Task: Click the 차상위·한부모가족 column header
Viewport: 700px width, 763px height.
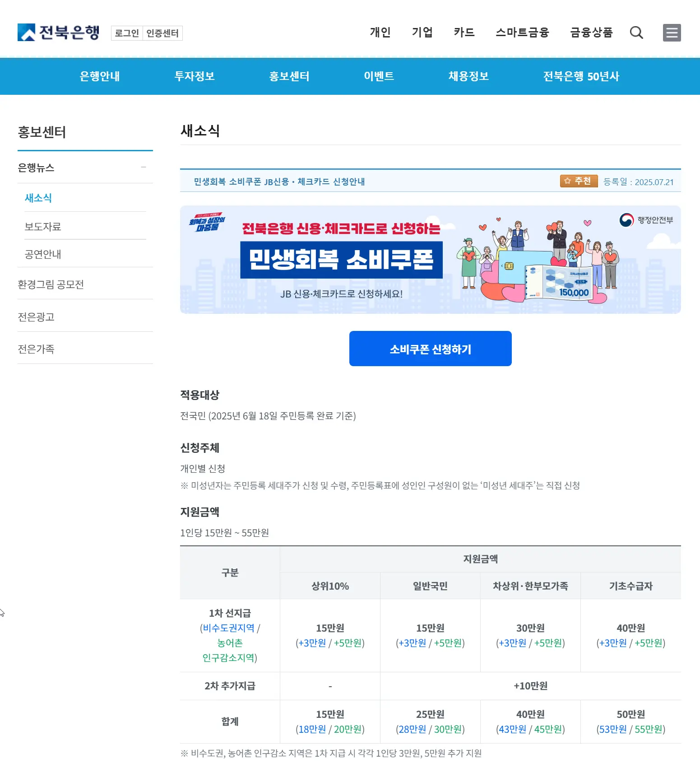Action: pyautogui.click(x=530, y=586)
